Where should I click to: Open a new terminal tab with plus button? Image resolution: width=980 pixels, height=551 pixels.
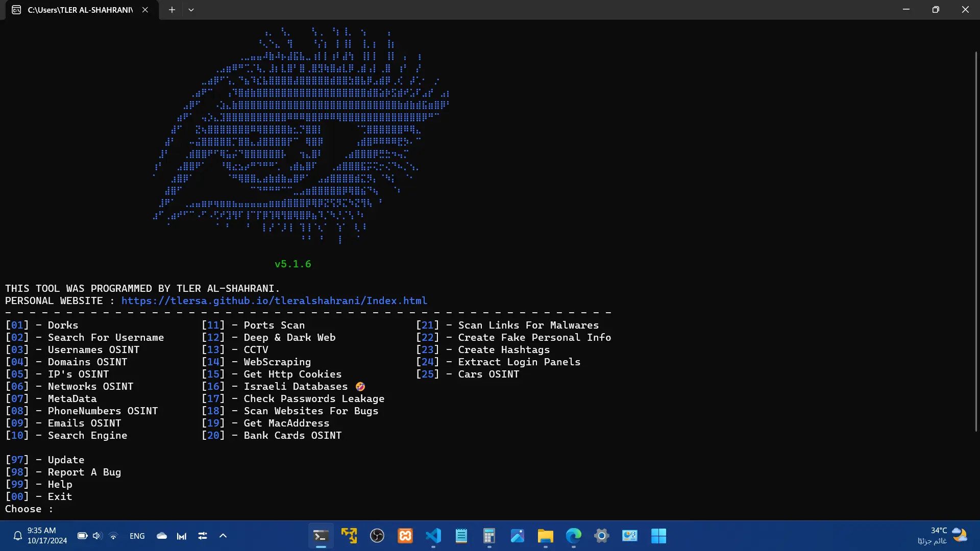click(x=172, y=10)
